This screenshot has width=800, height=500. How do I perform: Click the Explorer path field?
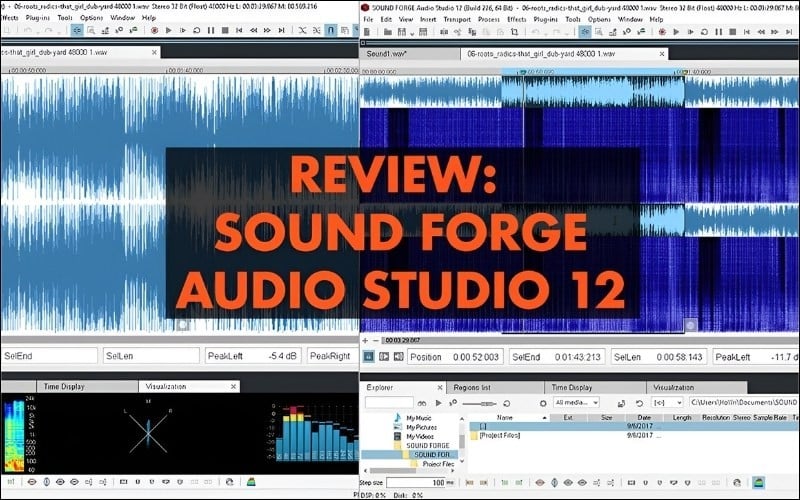[744, 403]
